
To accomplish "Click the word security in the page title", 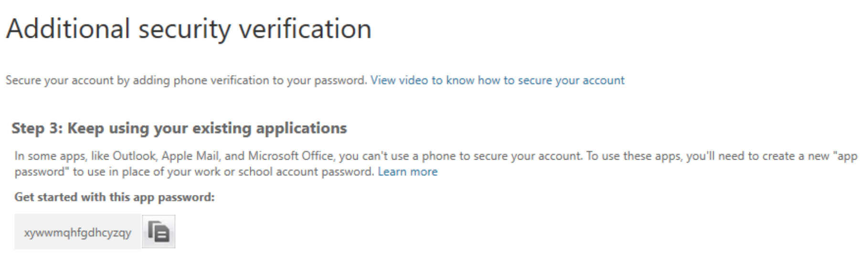I will click(x=185, y=29).
